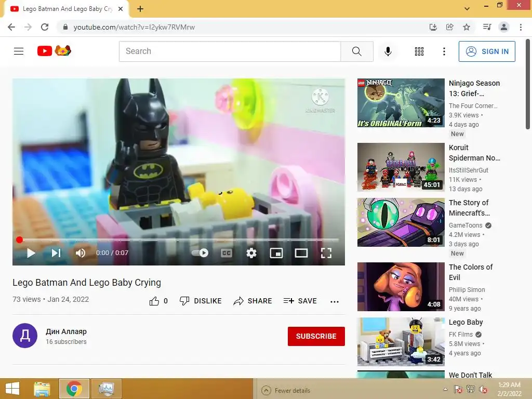Open Chrome profile avatar menu
Viewport: 532px width, 399px height.
point(504,27)
